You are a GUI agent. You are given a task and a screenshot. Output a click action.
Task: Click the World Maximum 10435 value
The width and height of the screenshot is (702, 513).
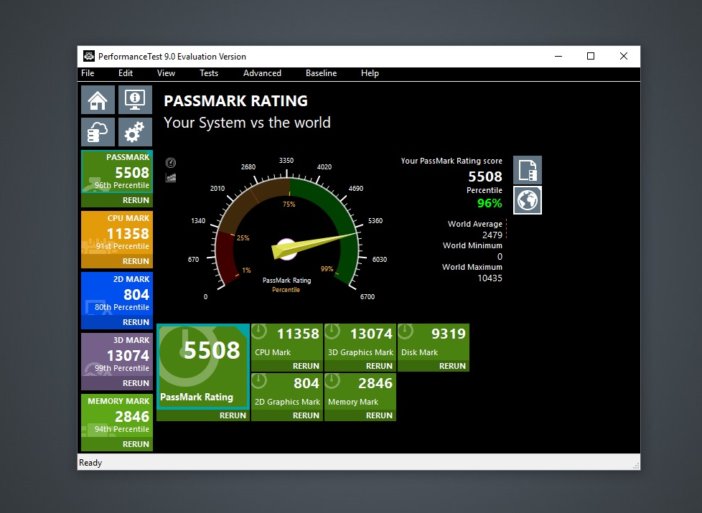(x=490, y=278)
